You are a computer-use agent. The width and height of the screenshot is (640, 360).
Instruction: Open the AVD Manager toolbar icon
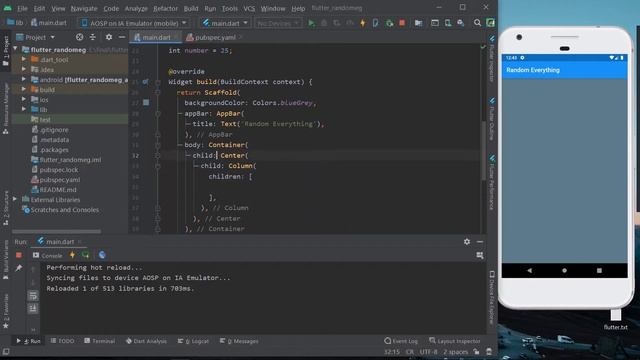(448, 23)
